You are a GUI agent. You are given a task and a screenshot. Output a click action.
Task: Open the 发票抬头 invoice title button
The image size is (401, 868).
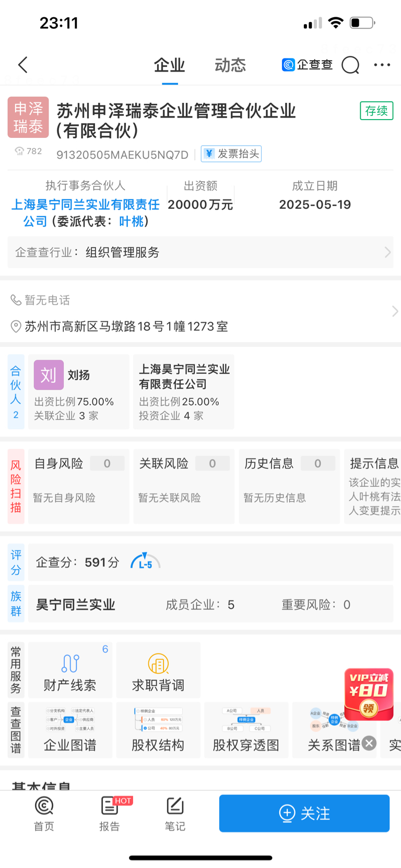[x=231, y=154]
